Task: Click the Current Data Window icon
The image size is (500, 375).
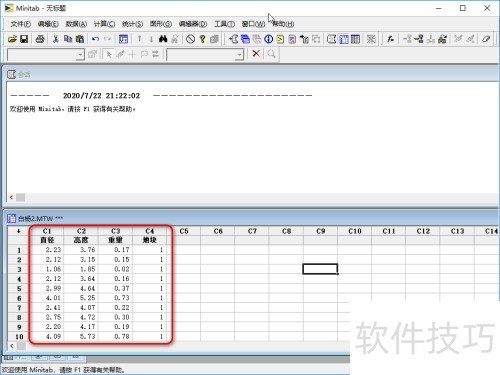Action: (344, 39)
